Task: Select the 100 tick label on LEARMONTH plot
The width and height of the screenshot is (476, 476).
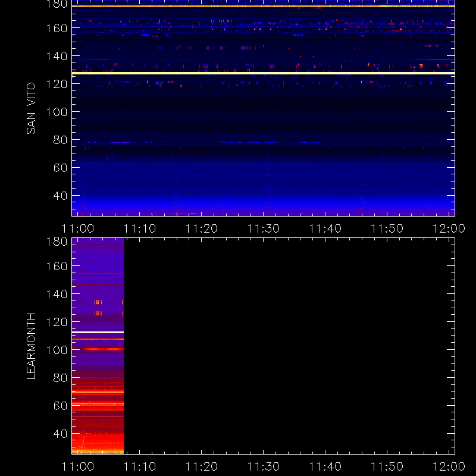Action: 57,350
